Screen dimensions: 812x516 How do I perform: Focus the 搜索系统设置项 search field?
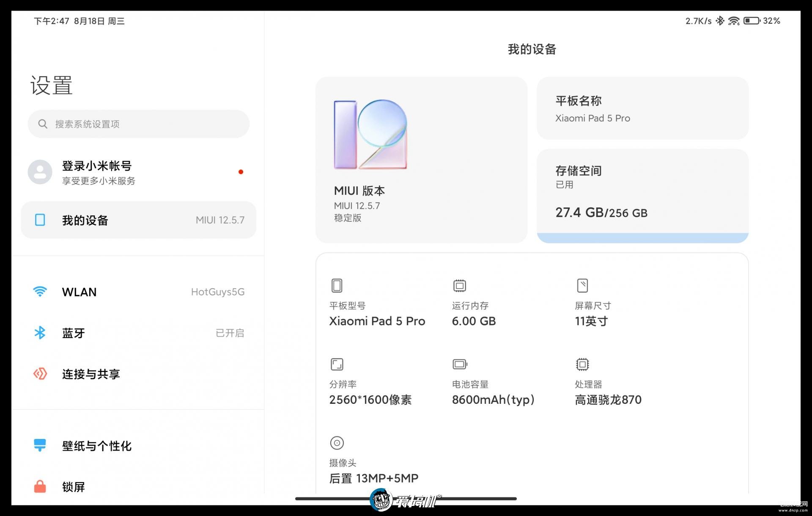click(139, 124)
